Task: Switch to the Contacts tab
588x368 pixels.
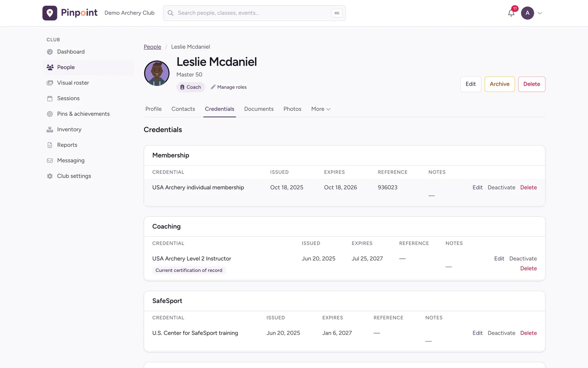Action: [183, 109]
